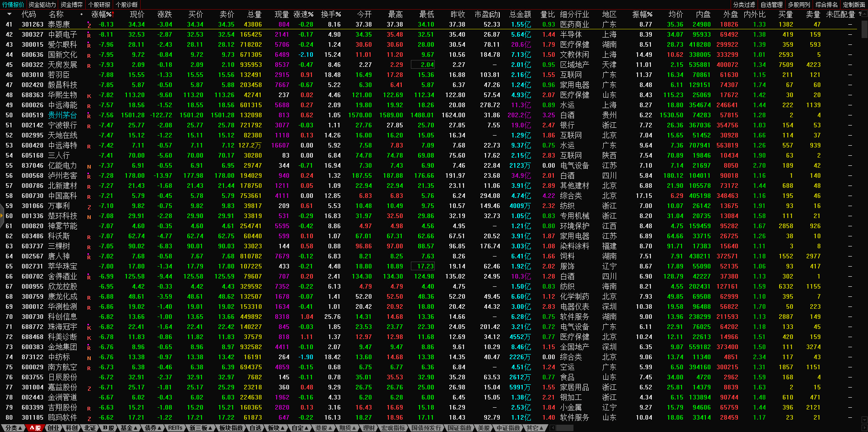868x432 pixels.
Task: Expand the 板块 bottom tab menu
Action: click(x=276, y=428)
